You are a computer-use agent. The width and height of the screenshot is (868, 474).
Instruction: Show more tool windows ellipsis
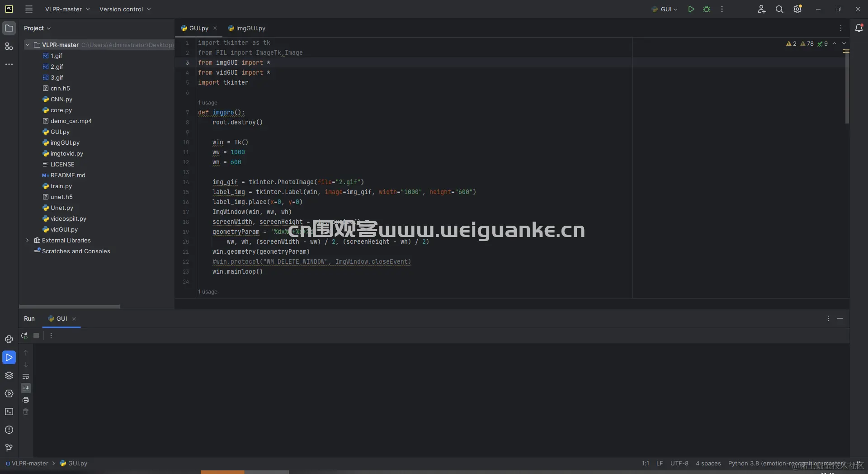pyautogui.click(x=9, y=64)
